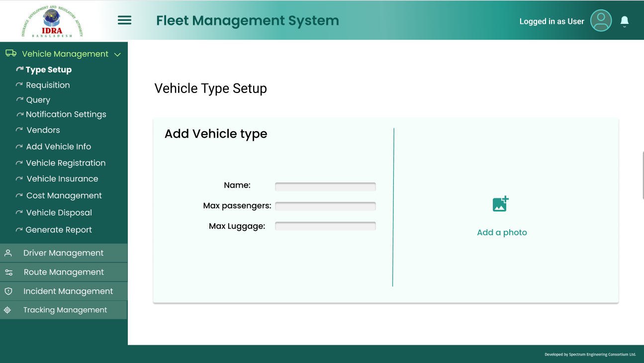Select Vehicle Management menu label
The width and height of the screenshot is (644, 363).
[65, 54]
